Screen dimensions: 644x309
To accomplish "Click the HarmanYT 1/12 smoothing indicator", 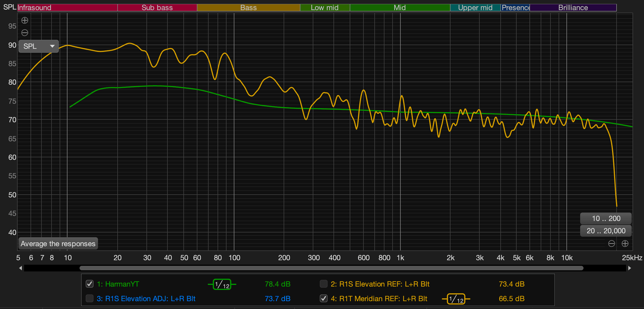I will point(222,284).
